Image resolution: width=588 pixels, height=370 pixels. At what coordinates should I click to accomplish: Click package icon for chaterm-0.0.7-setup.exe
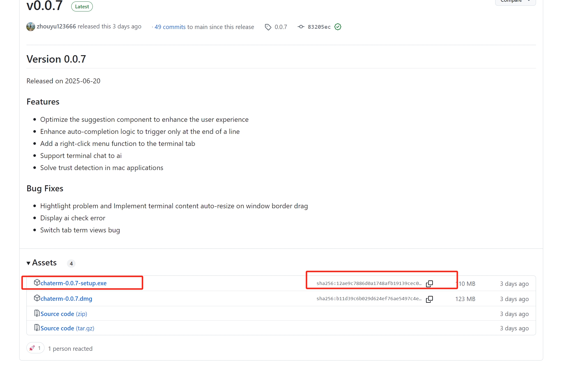(x=37, y=283)
